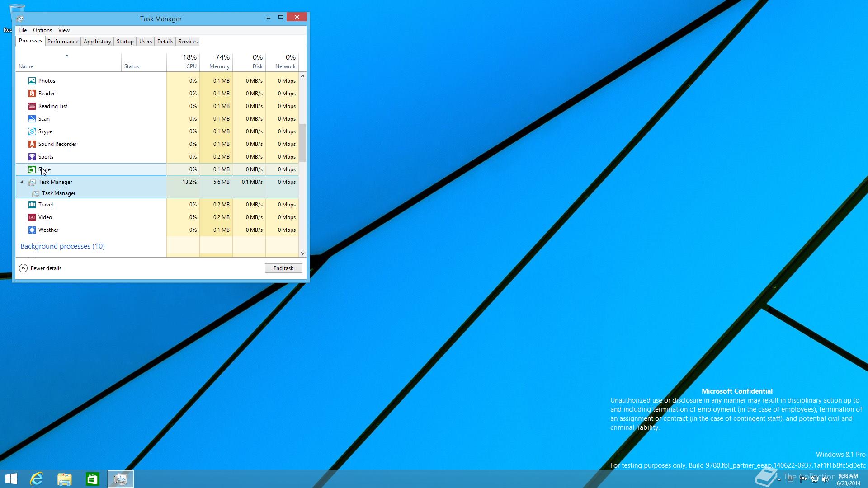Switch to the Performance tab
This screenshot has height=488, width=868.
(x=63, y=42)
